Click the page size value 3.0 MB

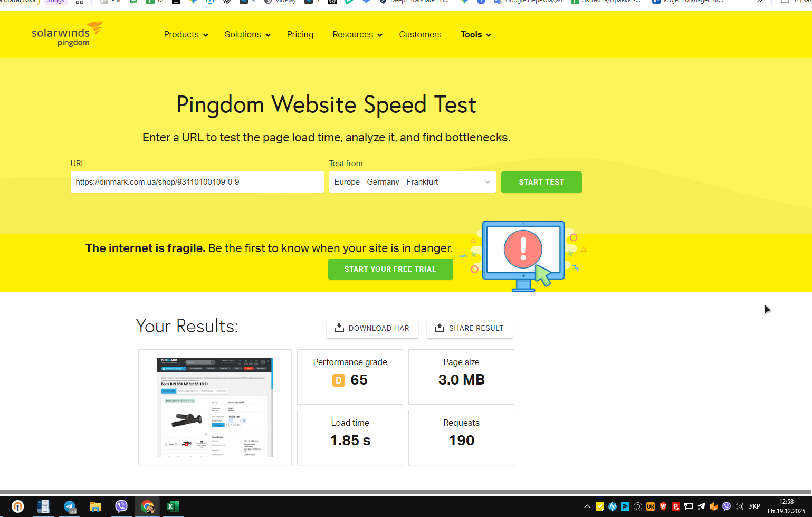461,380
